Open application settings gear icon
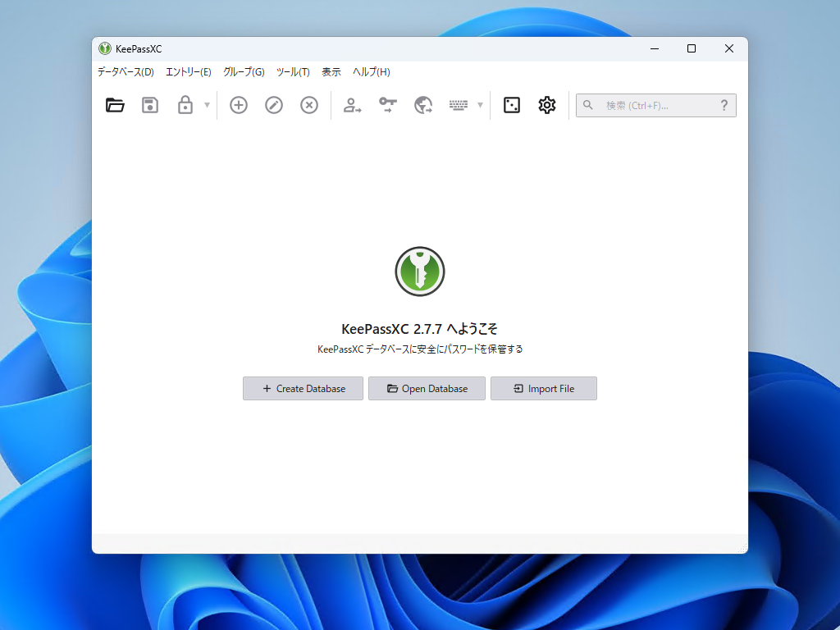The height and width of the screenshot is (630, 840). 546,105
